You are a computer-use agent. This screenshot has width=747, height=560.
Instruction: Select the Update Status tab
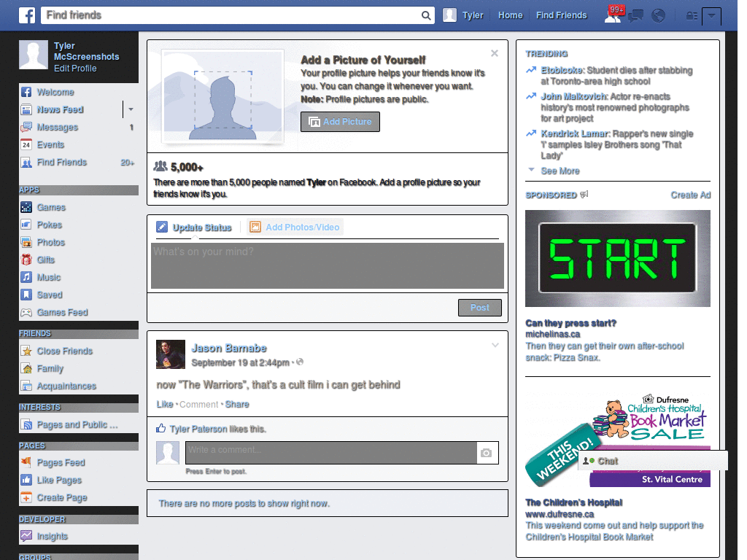coord(194,227)
